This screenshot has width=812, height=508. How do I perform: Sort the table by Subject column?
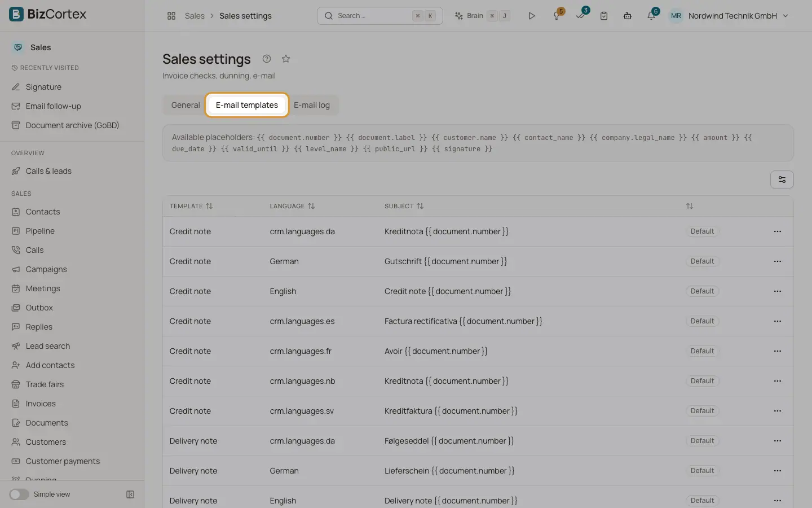[404, 206]
